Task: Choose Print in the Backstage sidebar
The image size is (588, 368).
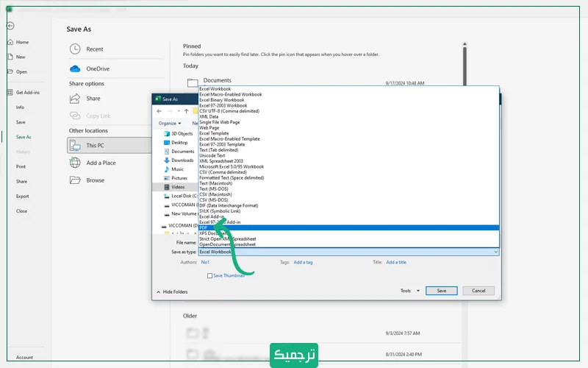Action: (21, 167)
